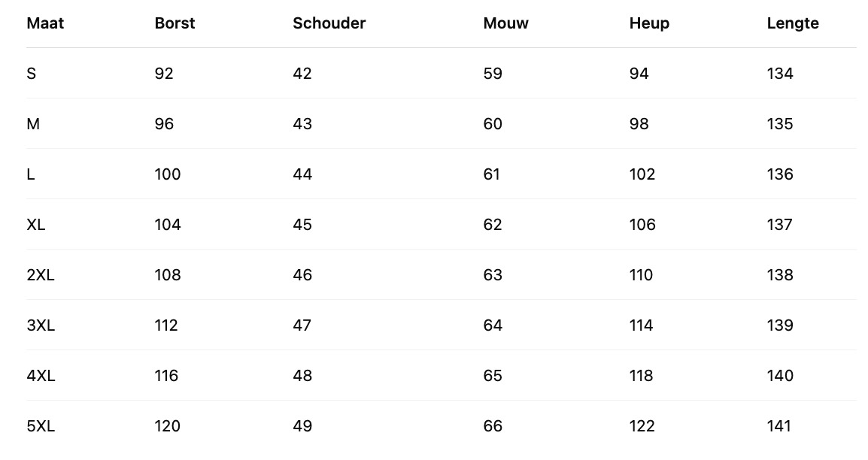Viewport: 868px width, 460px height.
Task: Click the XL size row label
Action: point(36,225)
